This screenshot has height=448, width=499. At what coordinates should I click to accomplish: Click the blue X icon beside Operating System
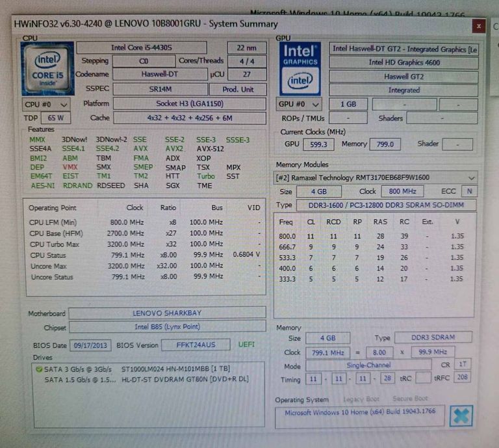coord(461,416)
